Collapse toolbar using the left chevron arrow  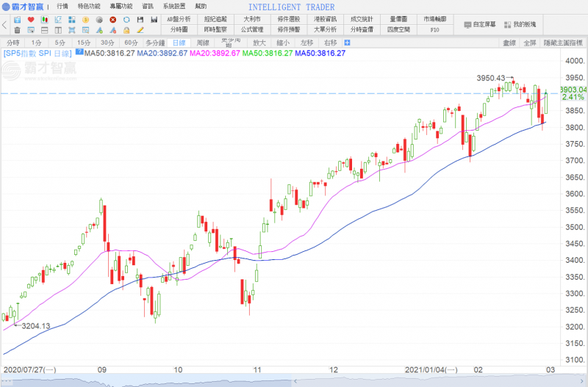(x=4, y=24)
